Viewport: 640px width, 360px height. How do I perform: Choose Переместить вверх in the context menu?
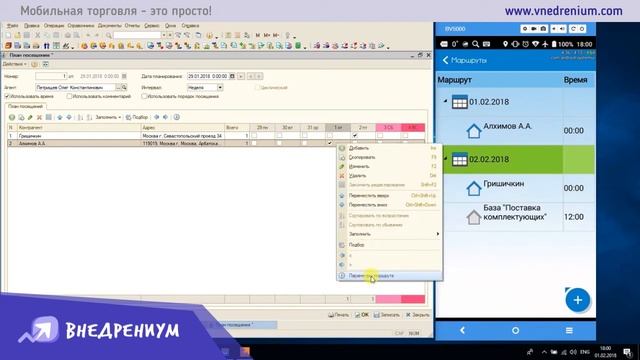click(x=388, y=196)
